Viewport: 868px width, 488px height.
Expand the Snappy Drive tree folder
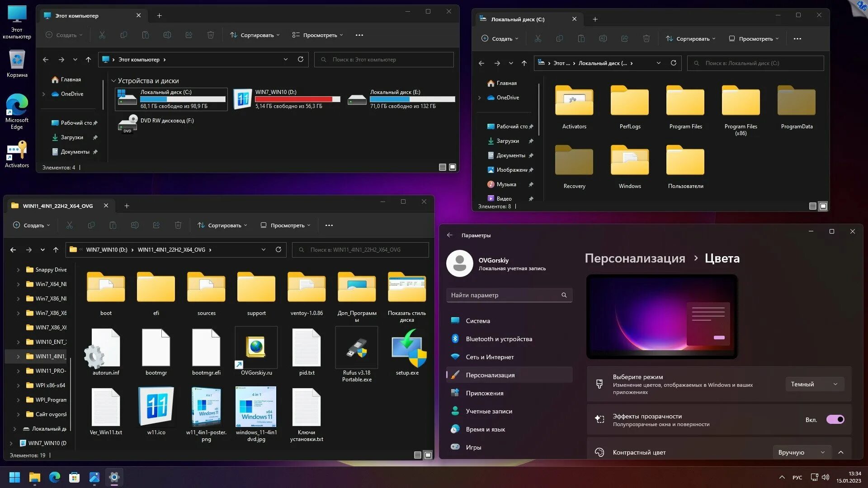pos(18,270)
